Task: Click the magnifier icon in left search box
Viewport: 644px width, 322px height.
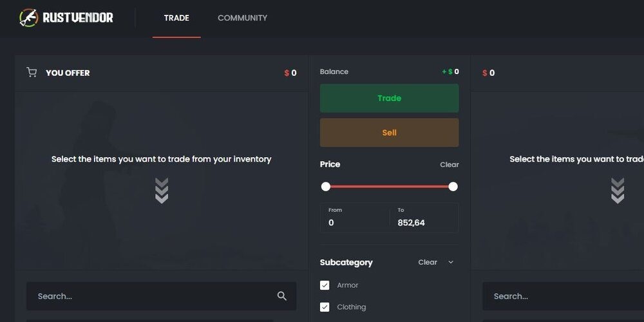Action: pos(282,296)
